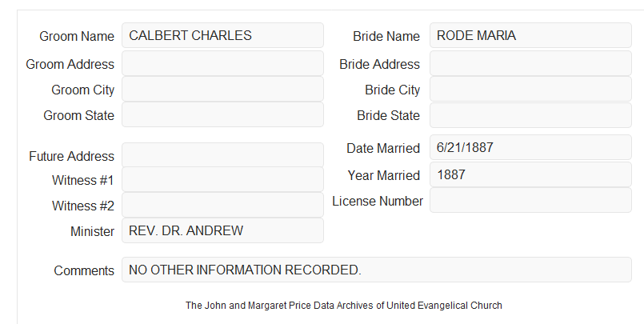The width and height of the screenshot is (644, 324).
Task: Click the John and Margaret Price archives text
Action: pyautogui.click(x=344, y=306)
